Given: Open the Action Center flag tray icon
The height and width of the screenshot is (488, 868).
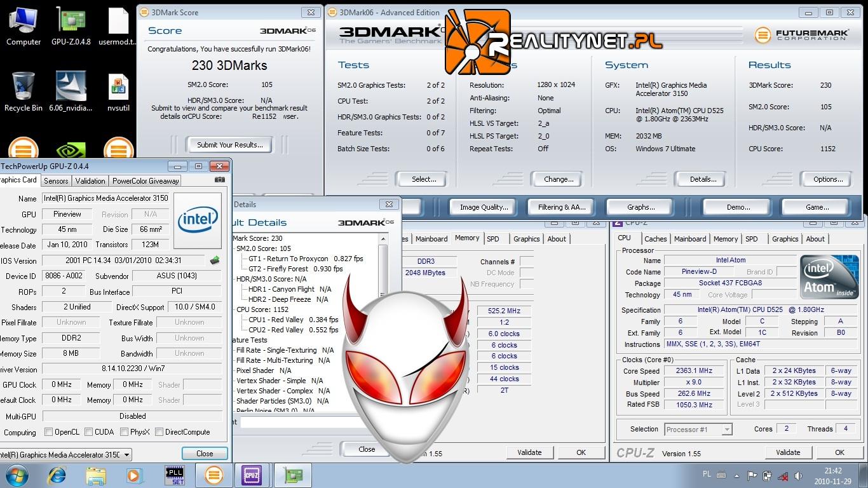Looking at the screenshot, I should pos(752,475).
